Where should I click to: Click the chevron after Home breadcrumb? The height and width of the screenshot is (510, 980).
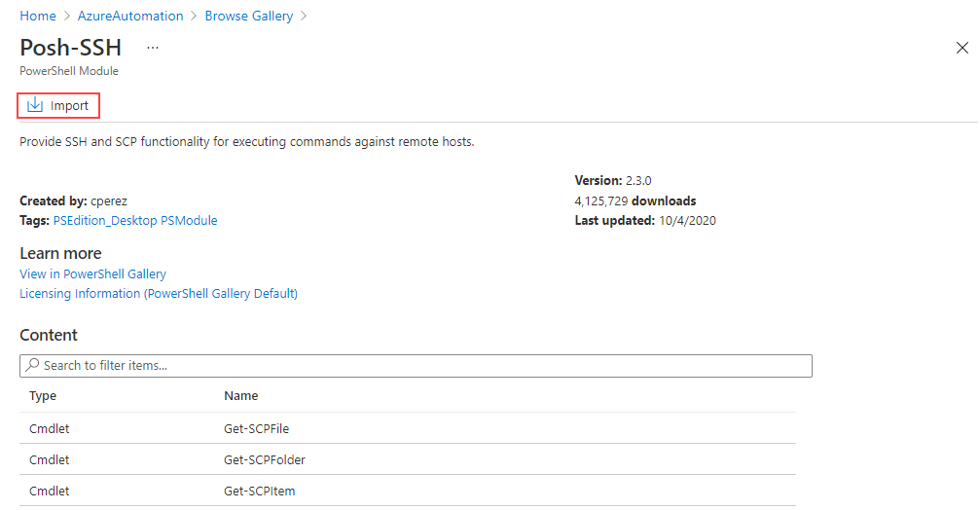[67, 17]
